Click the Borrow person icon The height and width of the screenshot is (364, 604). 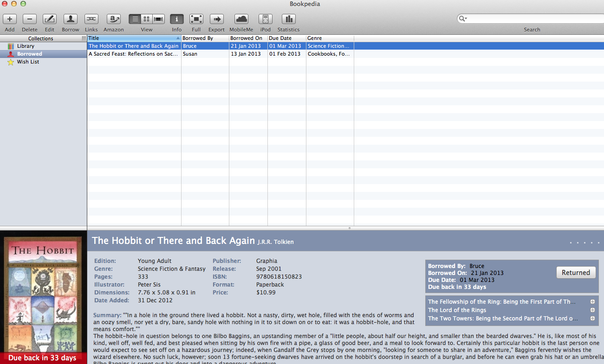tap(71, 19)
